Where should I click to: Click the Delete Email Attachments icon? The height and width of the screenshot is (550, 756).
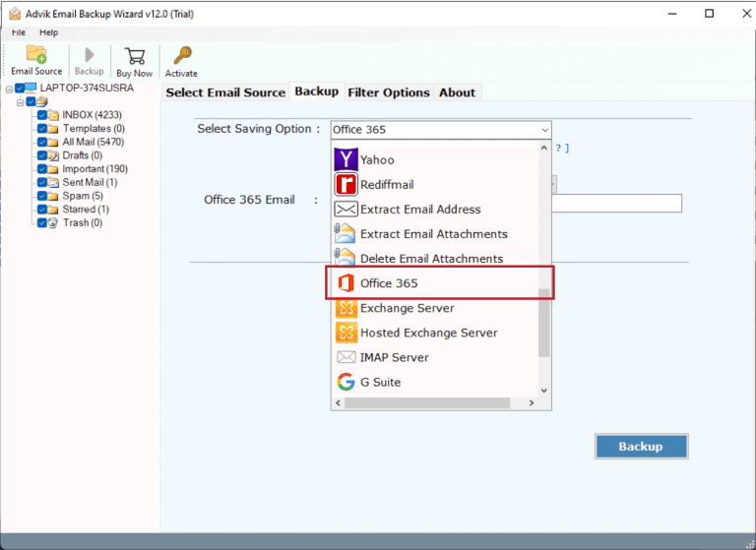pyautogui.click(x=345, y=257)
